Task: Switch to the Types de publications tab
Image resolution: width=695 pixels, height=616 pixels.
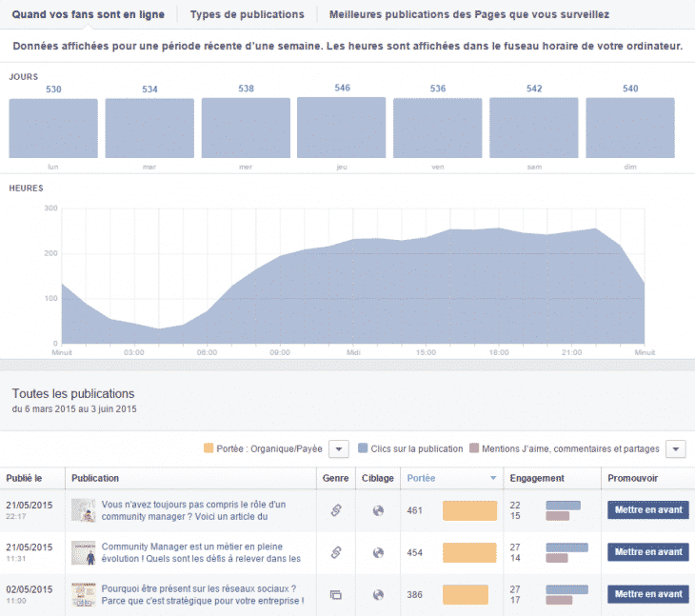Action: (x=247, y=14)
